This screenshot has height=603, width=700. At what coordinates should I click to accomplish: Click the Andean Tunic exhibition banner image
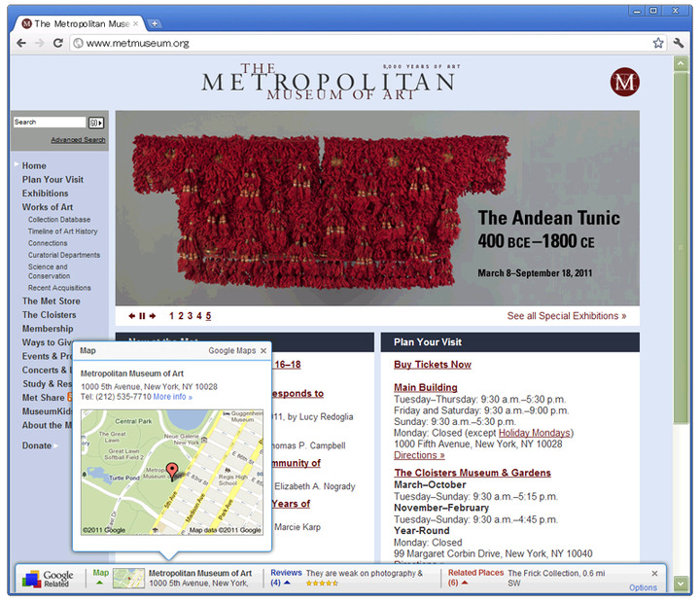[x=377, y=208]
